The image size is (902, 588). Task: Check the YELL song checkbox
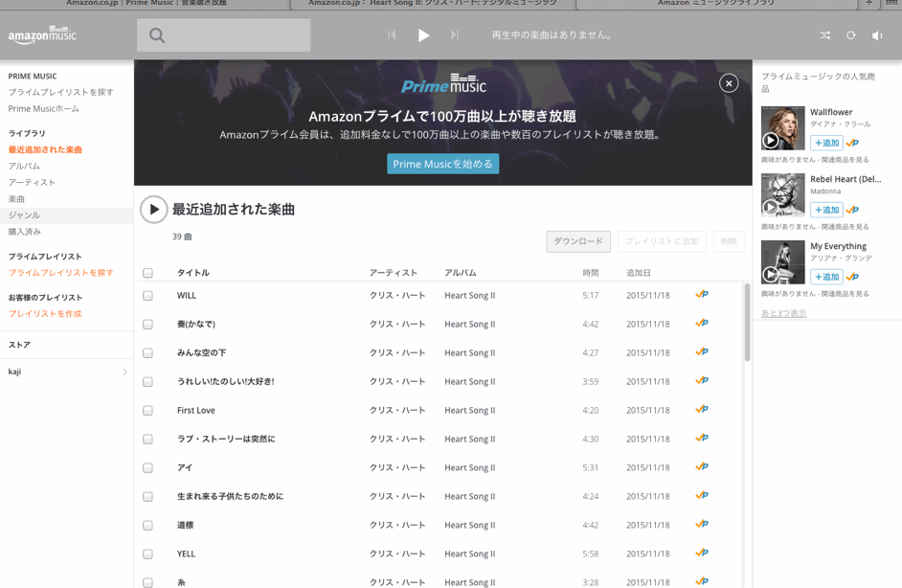tap(147, 554)
